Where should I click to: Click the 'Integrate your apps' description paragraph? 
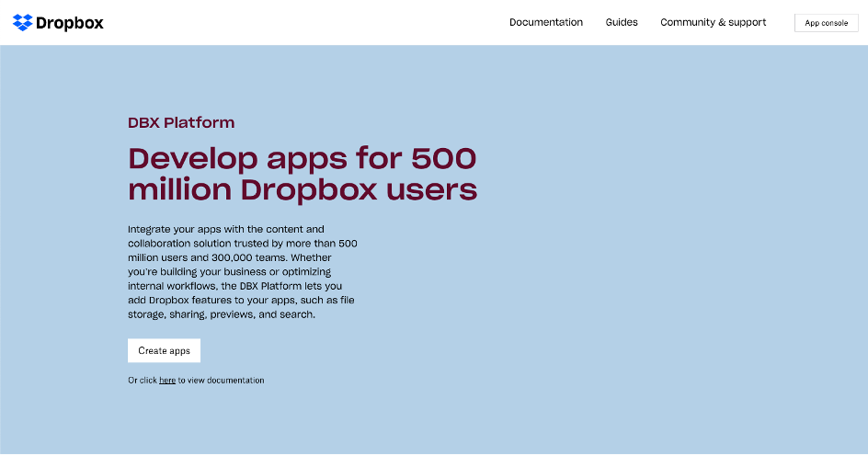(x=243, y=272)
